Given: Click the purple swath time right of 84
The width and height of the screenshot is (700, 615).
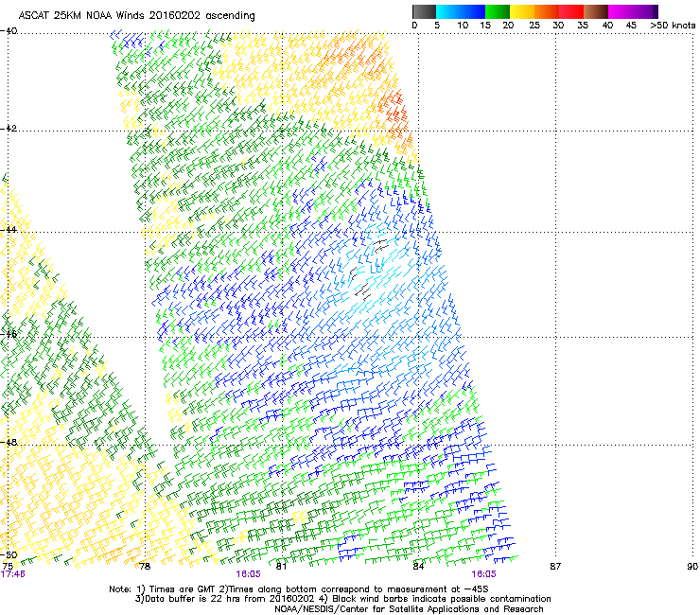Looking at the screenshot, I should pyautogui.click(x=483, y=574).
